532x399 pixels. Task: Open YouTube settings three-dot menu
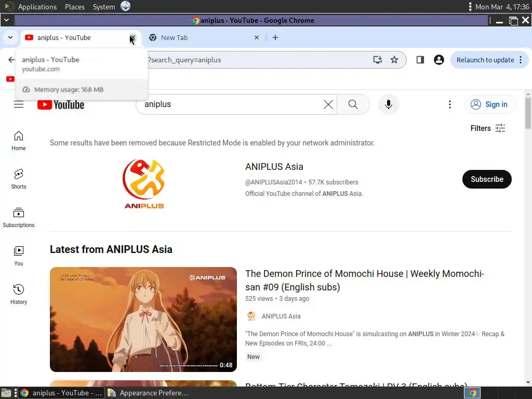coord(450,104)
